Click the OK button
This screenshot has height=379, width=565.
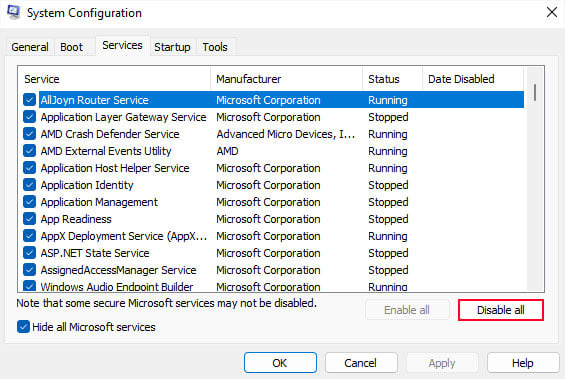point(280,363)
